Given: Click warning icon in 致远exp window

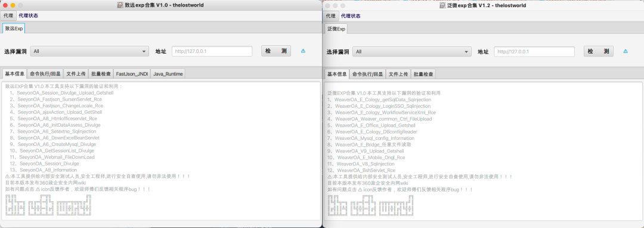Looking at the screenshot, I should (x=303, y=51).
